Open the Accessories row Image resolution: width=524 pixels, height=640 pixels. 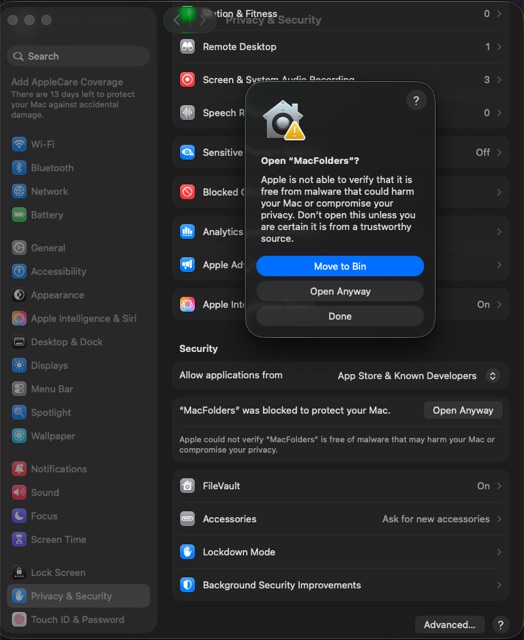340,519
